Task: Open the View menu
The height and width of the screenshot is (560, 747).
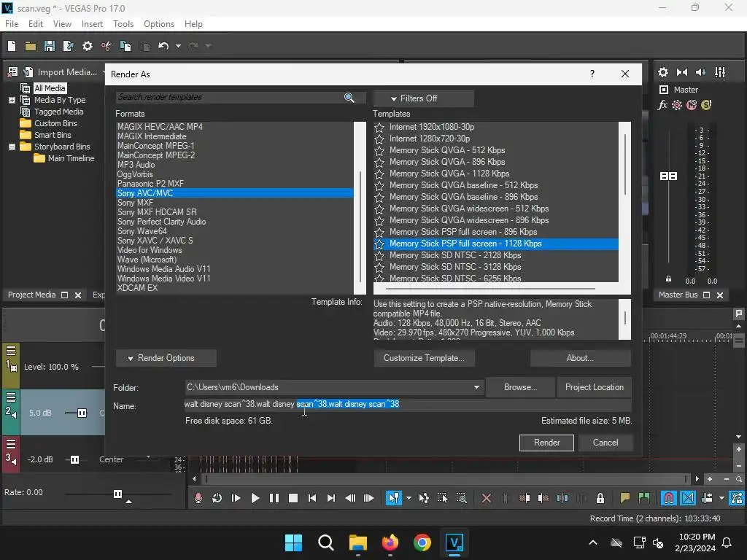Action: 63,24
